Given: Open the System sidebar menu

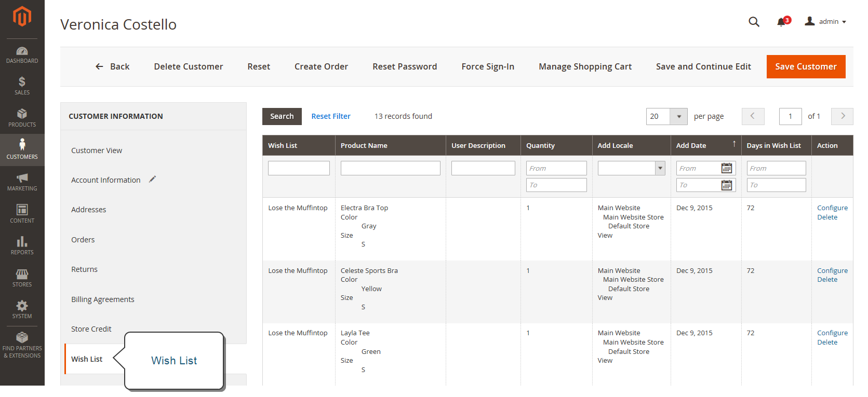Looking at the screenshot, I should (x=22, y=310).
